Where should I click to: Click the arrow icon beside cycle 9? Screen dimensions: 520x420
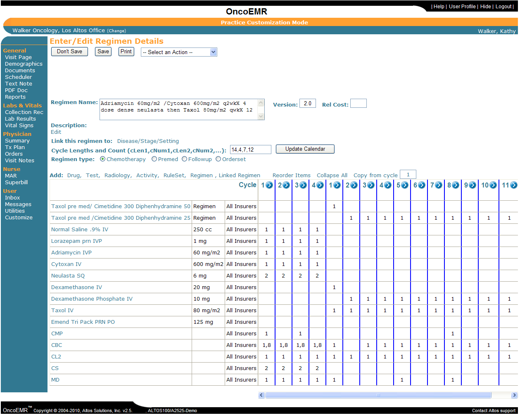(473, 185)
